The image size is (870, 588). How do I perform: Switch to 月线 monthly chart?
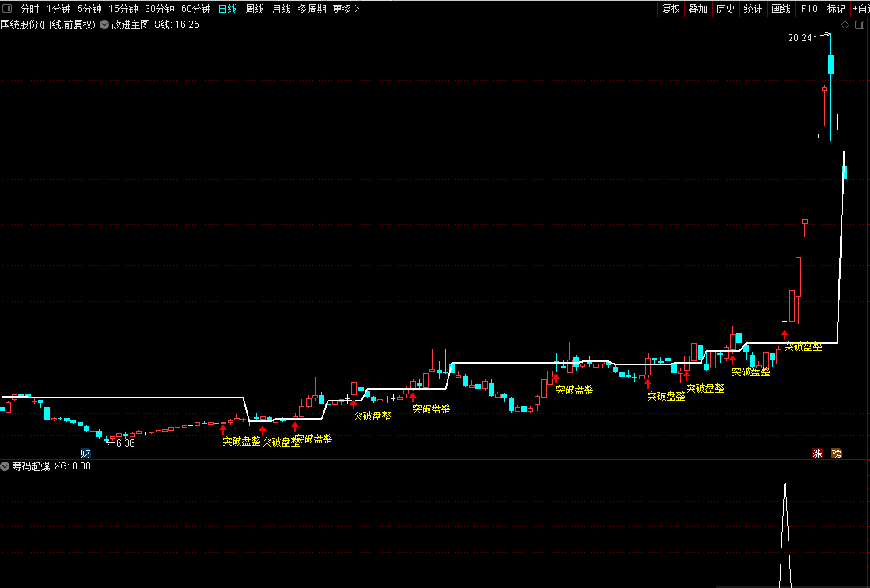(282, 9)
